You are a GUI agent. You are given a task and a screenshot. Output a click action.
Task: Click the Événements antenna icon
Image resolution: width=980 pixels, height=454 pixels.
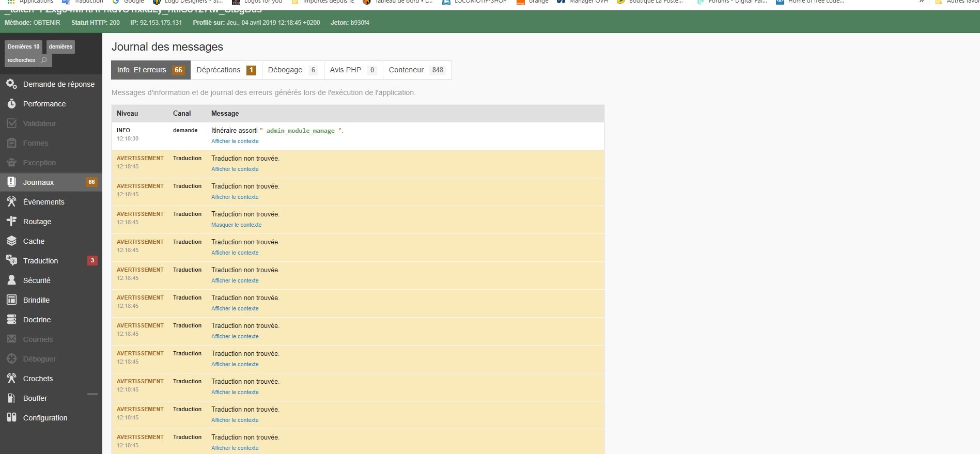[11, 201]
